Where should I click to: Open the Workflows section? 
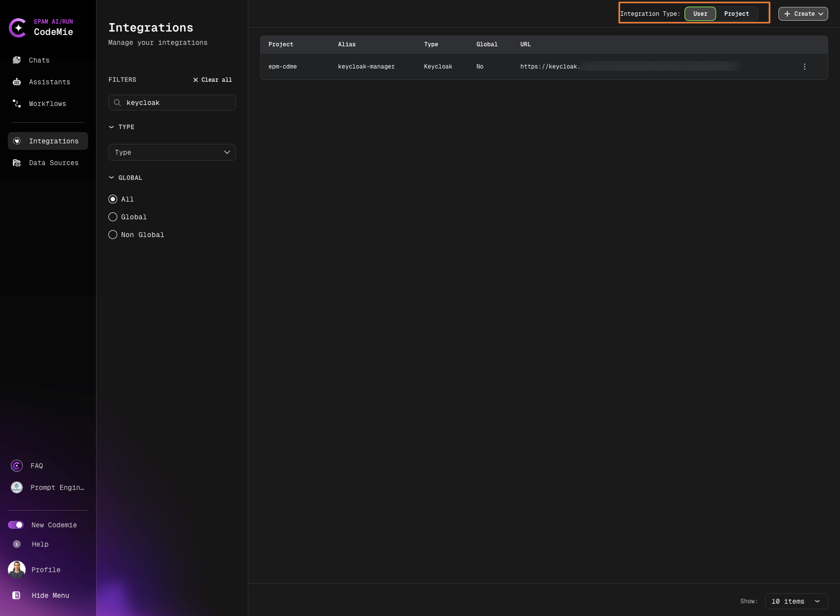coord(47,103)
